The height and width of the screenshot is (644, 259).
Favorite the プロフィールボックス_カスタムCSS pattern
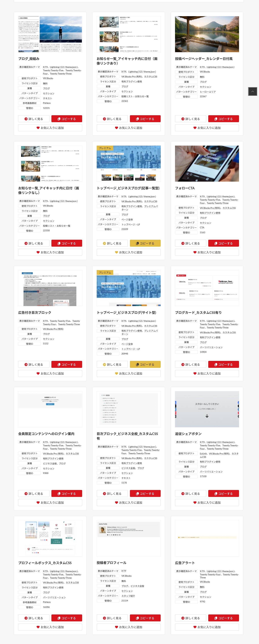click(x=50, y=627)
